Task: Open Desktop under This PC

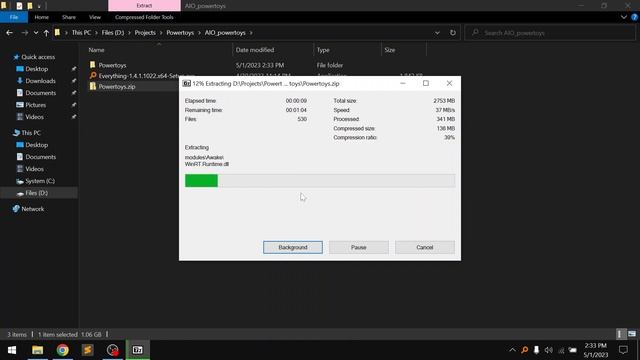Action: click(x=36, y=145)
